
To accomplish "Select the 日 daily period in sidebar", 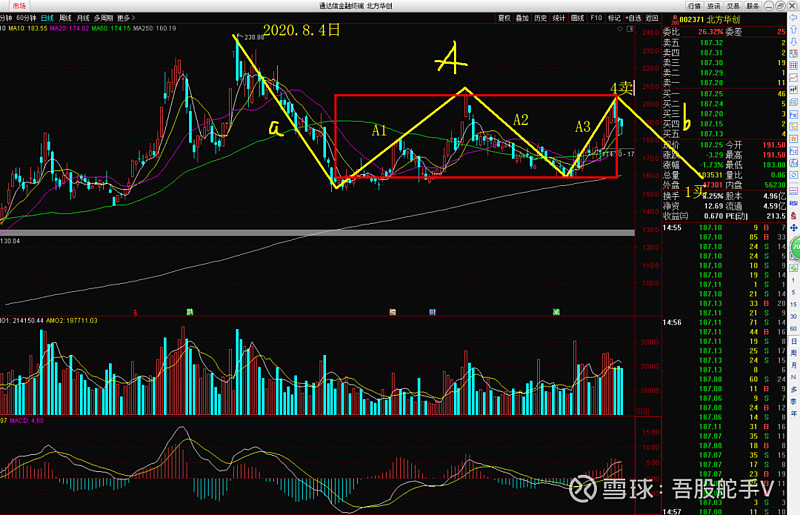I will click(793, 341).
